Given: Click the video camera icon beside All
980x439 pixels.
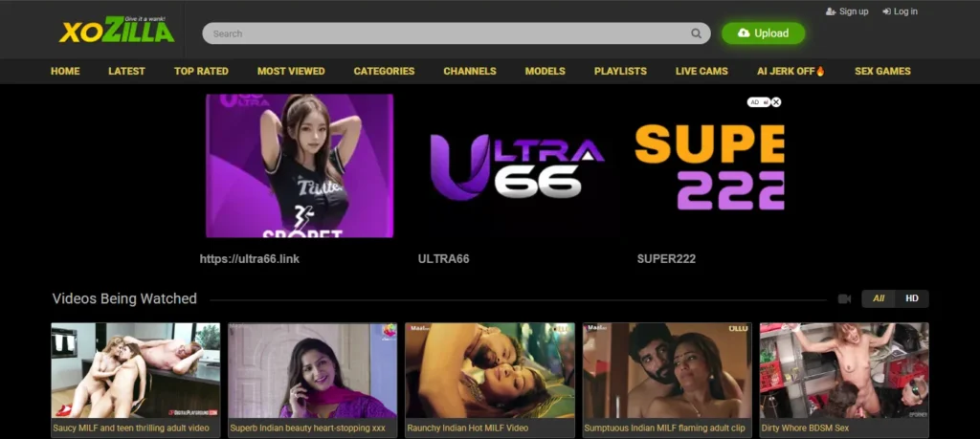Looking at the screenshot, I should 844,298.
